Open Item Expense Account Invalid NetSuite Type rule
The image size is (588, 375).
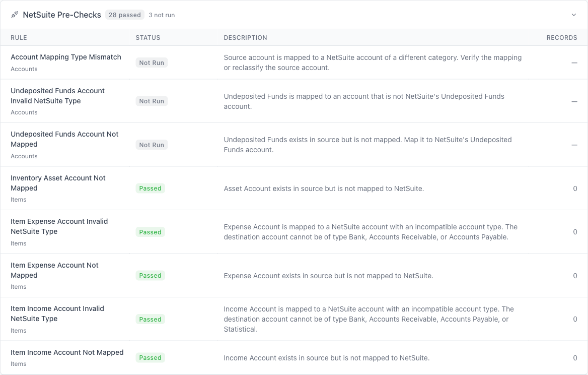coord(59,226)
